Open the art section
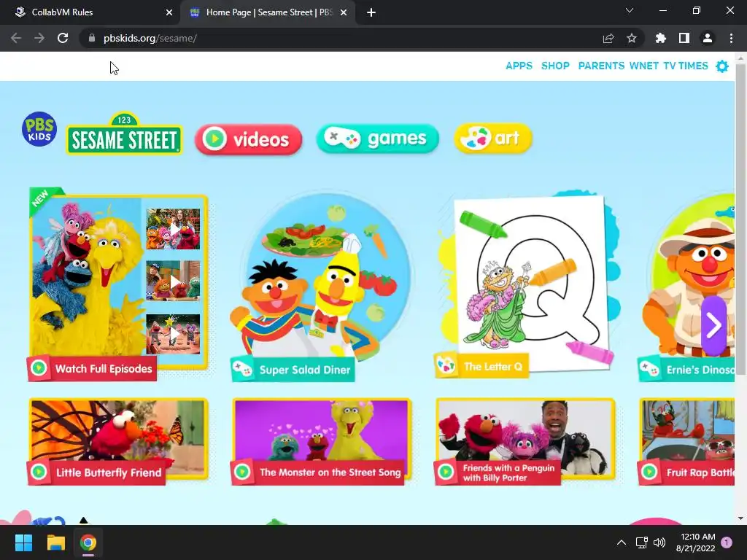The image size is (747, 560). pos(492,139)
